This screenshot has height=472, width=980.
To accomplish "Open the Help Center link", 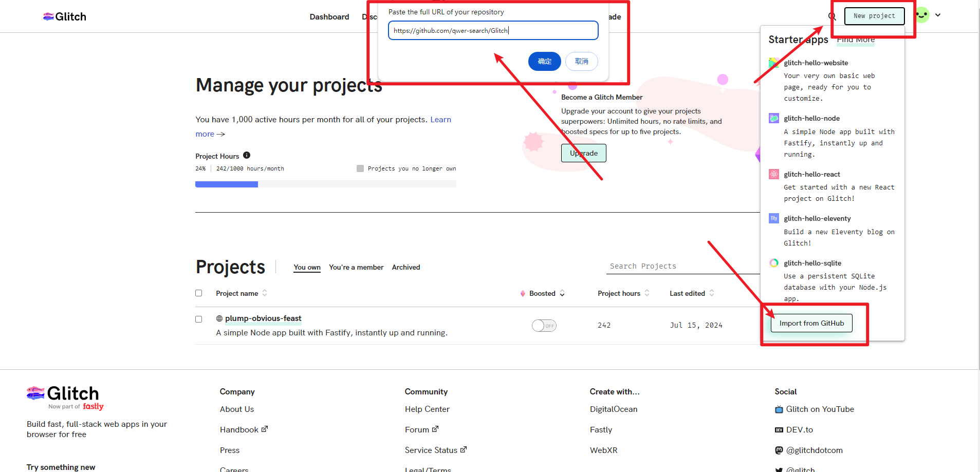I will coord(427,409).
